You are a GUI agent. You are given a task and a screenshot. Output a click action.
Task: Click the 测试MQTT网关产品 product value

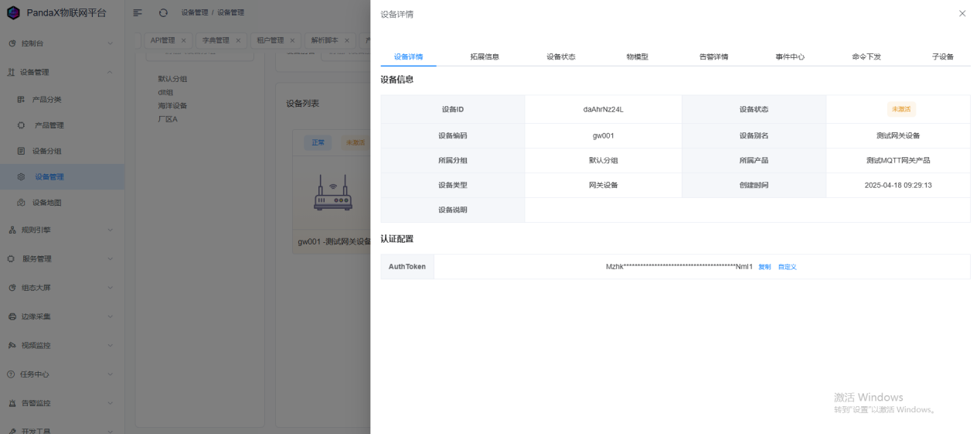point(898,160)
